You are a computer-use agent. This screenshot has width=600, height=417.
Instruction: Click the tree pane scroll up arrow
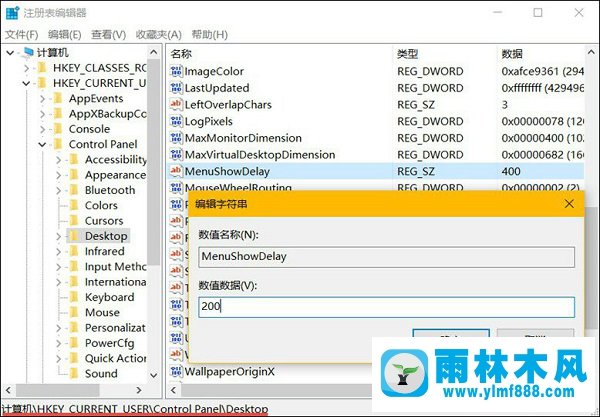[153, 52]
